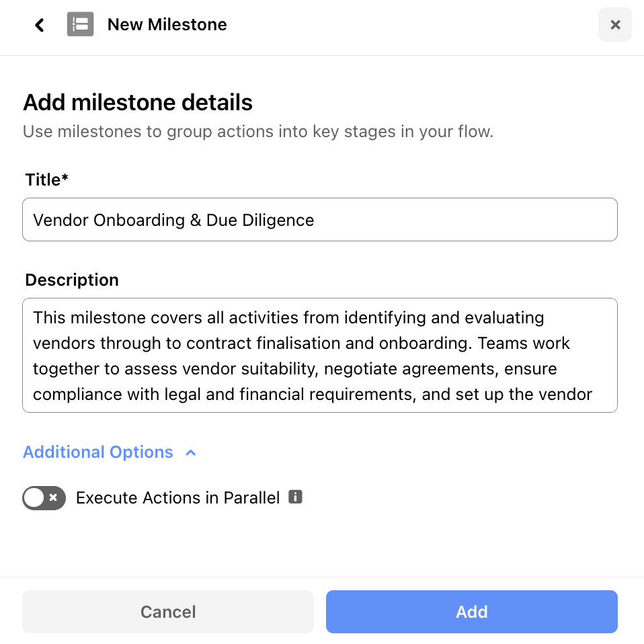This screenshot has width=644, height=644.
Task: Enable the Execute Actions in Parallel toggle
Action: 44,498
